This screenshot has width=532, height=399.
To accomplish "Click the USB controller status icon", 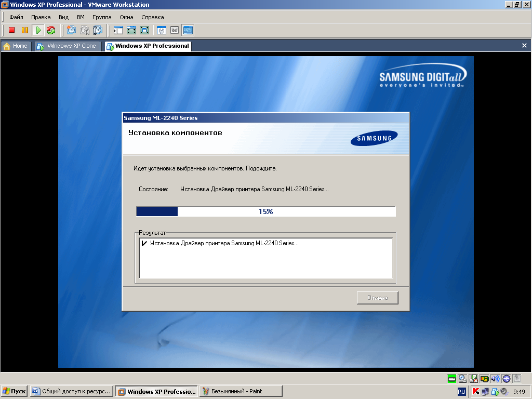I will (506, 379).
